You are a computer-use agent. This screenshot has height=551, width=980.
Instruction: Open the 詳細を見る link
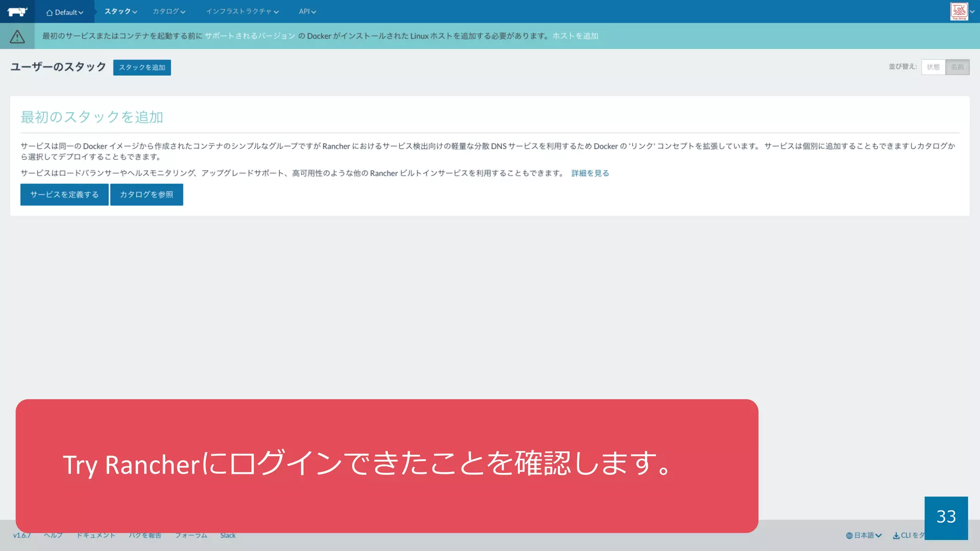590,173
